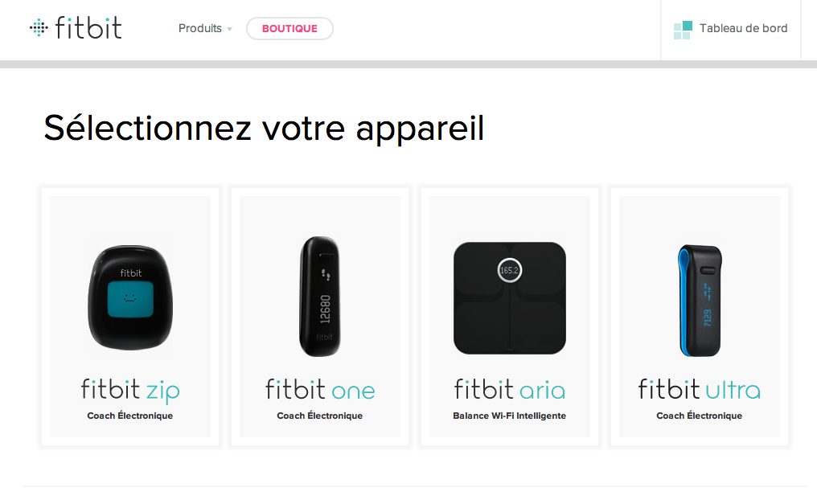817x504 pixels.
Task: Click the Produits dropdown arrow
Action: click(x=229, y=29)
